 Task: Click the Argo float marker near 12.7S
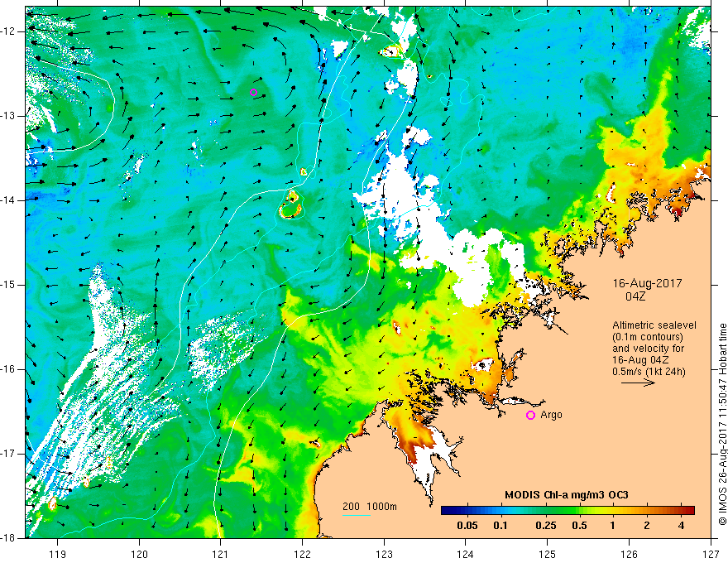click(253, 92)
